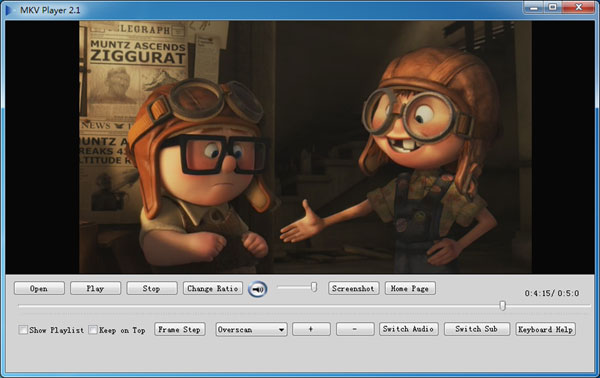Mute audio with the speaker icon
This screenshot has height=378, width=600.
coord(258,289)
